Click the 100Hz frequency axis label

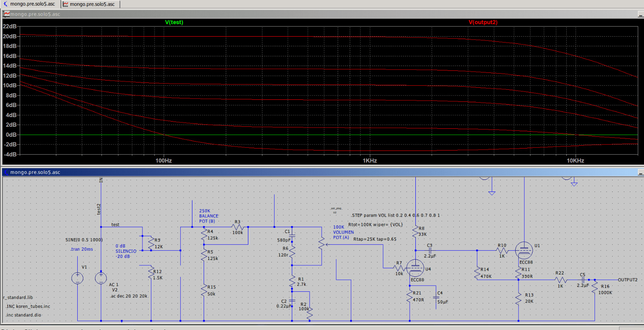[x=164, y=161]
